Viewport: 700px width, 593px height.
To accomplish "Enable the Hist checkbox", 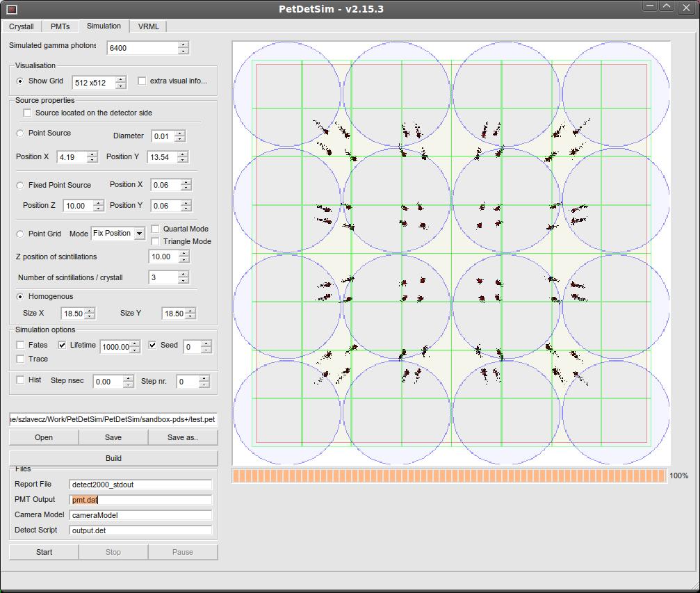I will tap(20, 380).
